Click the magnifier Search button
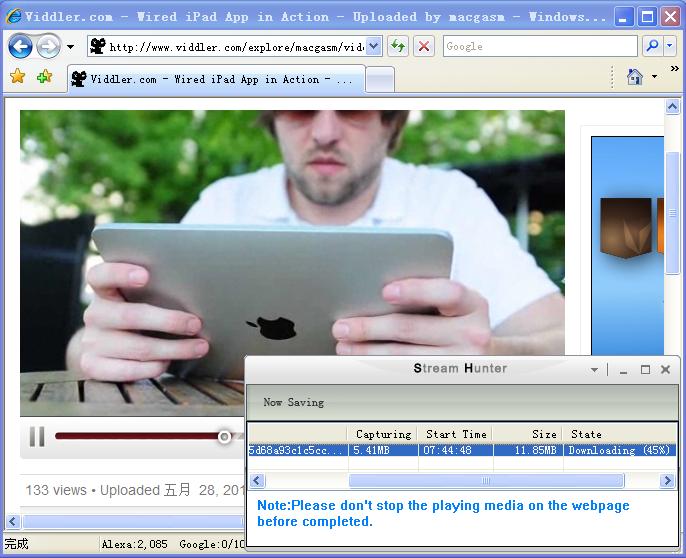Viewport: 686px width, 558px height. coord(652,46)
